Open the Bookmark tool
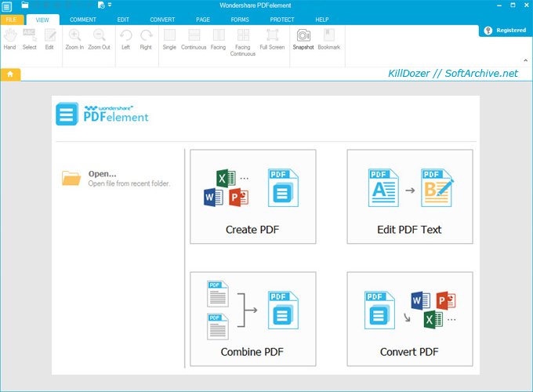This screenshot has height=392, width=533. 329,39
